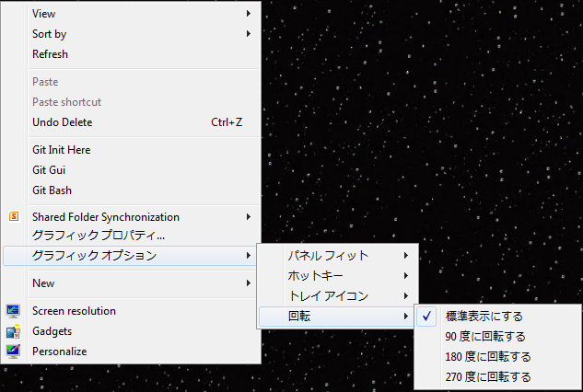The width and height of the screenshot is (583, 392).
Task: Rotate display with 180 度に回転する
Action: (x=498, y=357)
